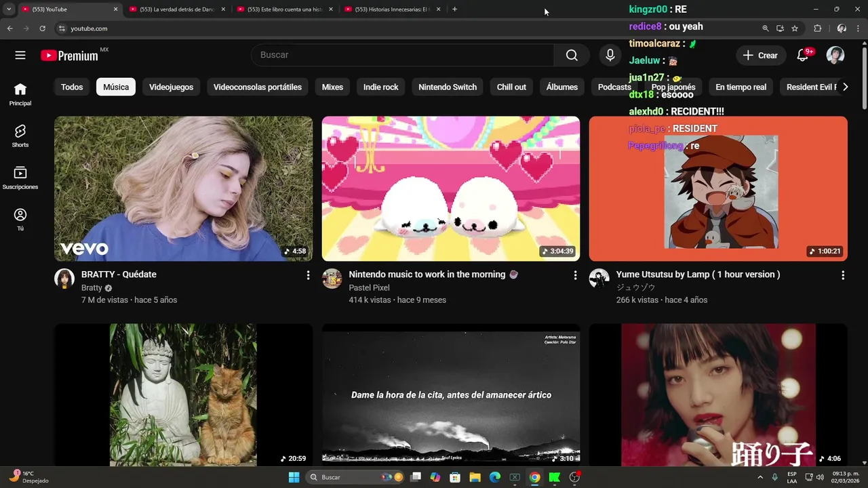
Task: Bookmark this page with the star
Action: pyautogui.click(x=795, y=28)
